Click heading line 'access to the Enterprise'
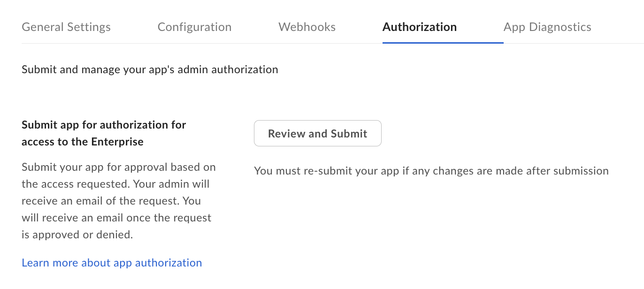The width and height of the screenshot is (644, 289). tap(83, 142)
